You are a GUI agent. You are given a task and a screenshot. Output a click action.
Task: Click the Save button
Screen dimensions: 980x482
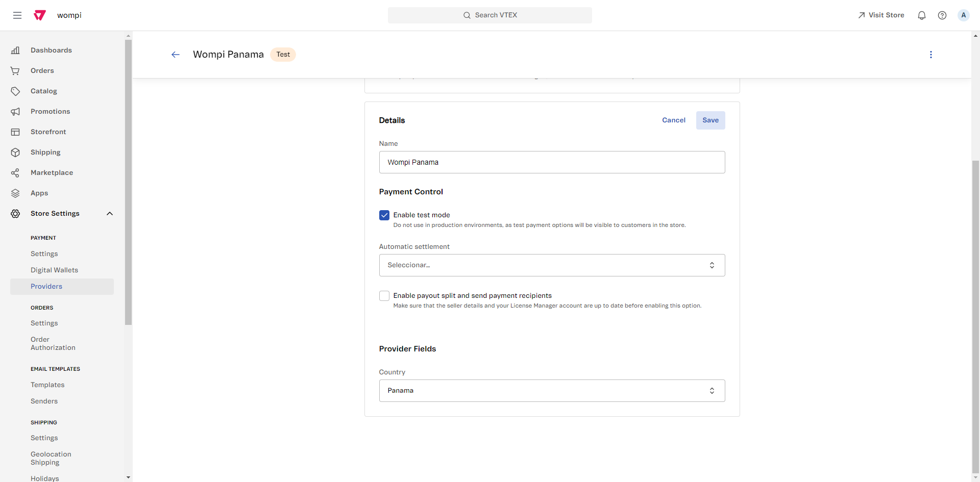coord(710,120)
